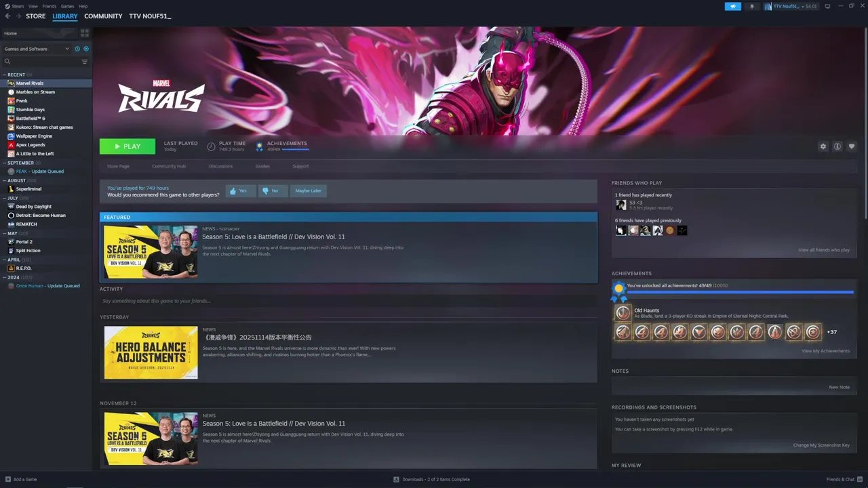The width and height of the screenshot is (868, 488).
Task: Open game info icon beside gear
Action: pyautogui.click(x=837, y=146)
